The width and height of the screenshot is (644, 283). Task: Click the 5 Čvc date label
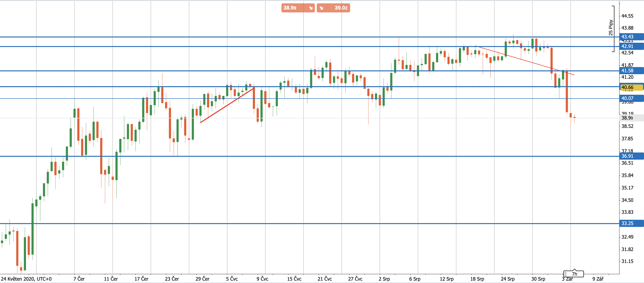click(x=232, y=279)
